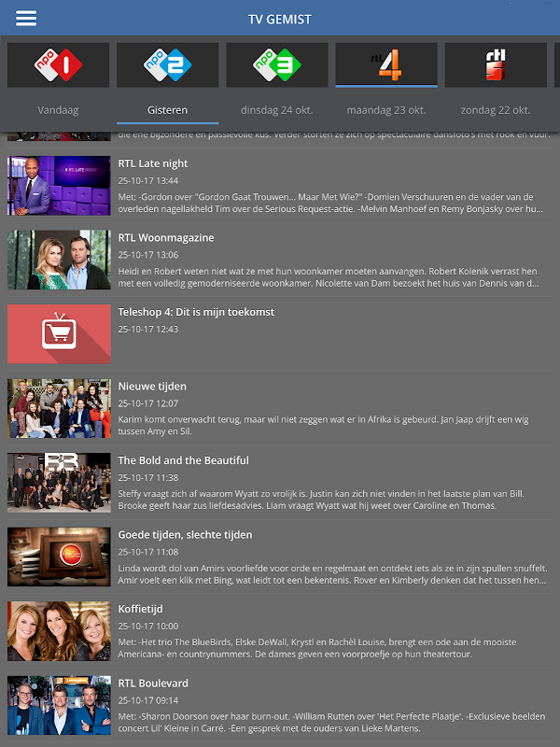Switch to zondag 22 okt. tab
Viewport: 560px width, 747px height.
[x=497, y=110]
